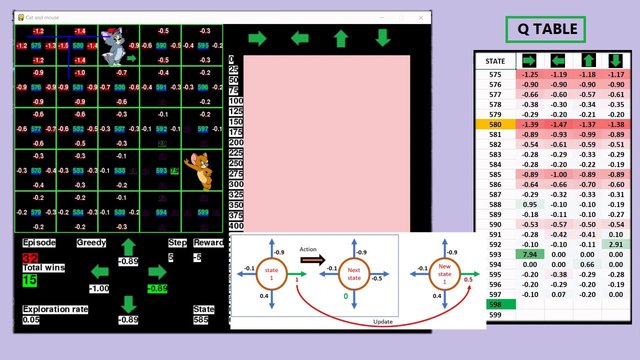The width and height of the screenshot is (640, 360).
Task: Click the 0.95 value in row 588
Action: [530, 204]
